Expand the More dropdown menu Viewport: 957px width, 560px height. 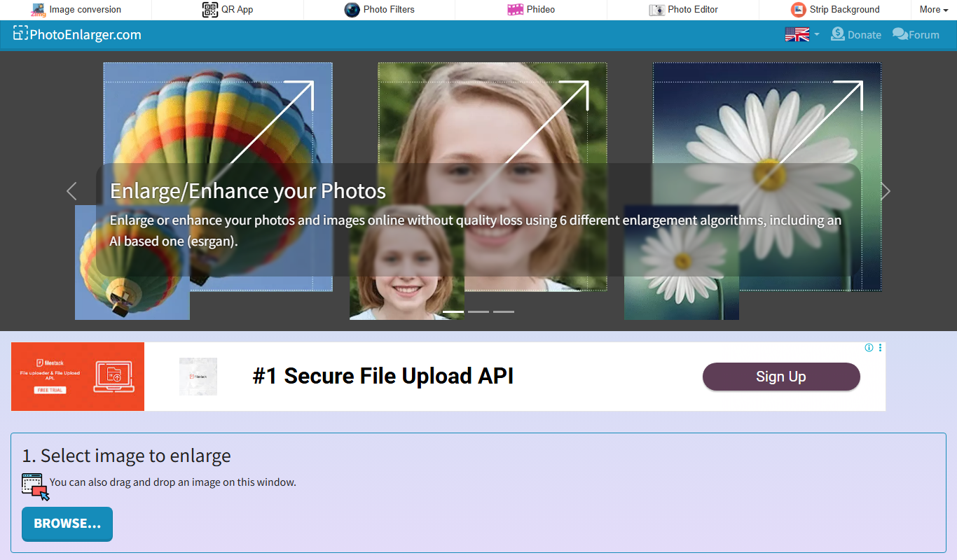pyautogui.click(x=933, y=10)
